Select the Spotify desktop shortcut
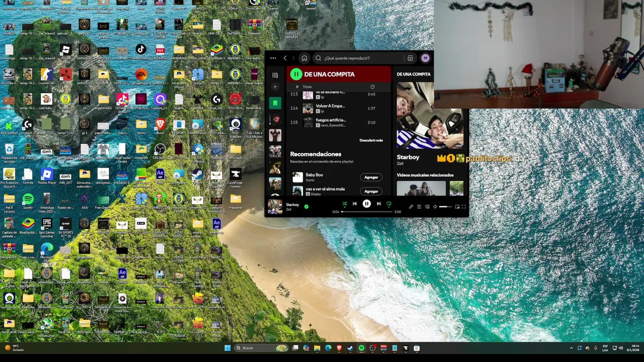644x362 pixels. (28, 202)
